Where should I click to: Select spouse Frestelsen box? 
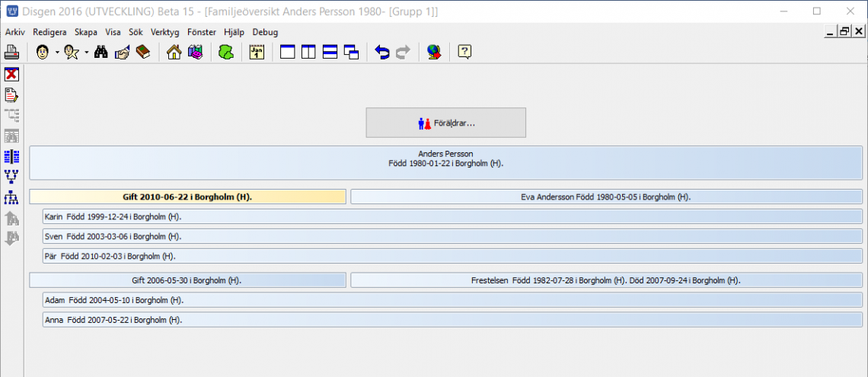(606, 280)
